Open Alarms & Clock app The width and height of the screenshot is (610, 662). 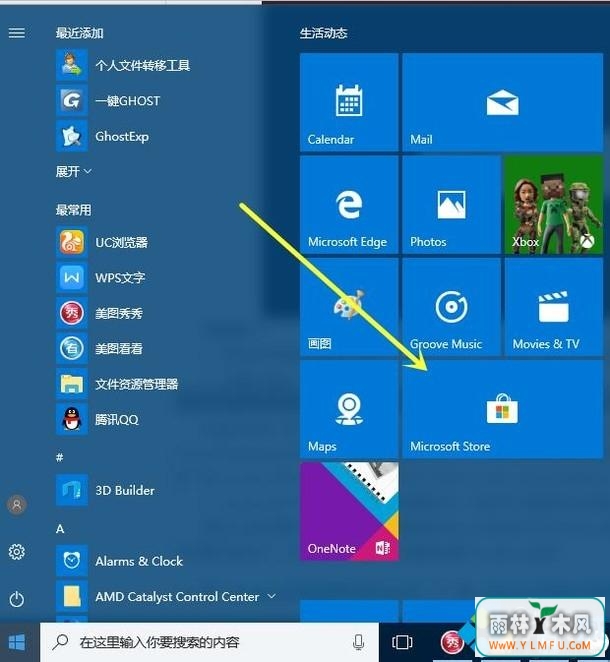(119, 561)
